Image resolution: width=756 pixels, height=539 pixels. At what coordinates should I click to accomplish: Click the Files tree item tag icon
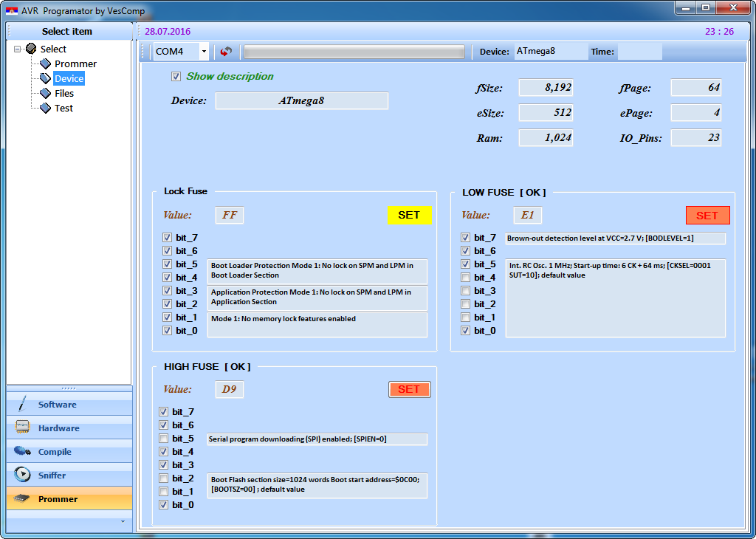45,93
